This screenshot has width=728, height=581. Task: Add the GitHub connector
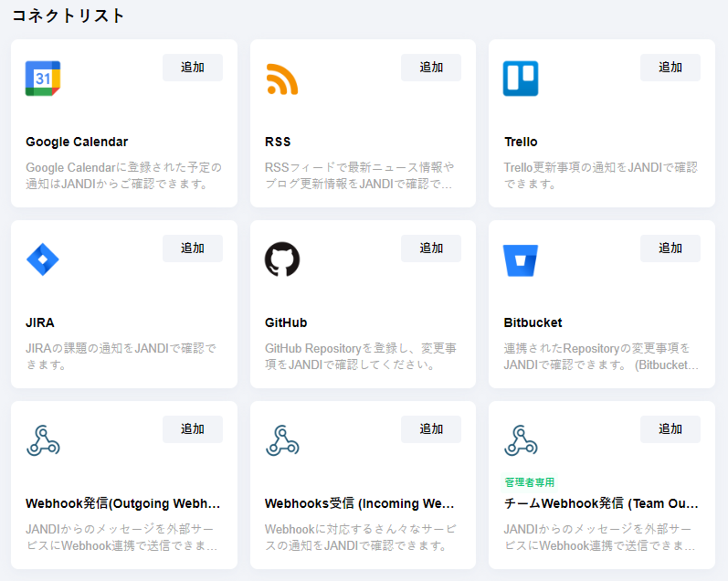pos(431,248)
